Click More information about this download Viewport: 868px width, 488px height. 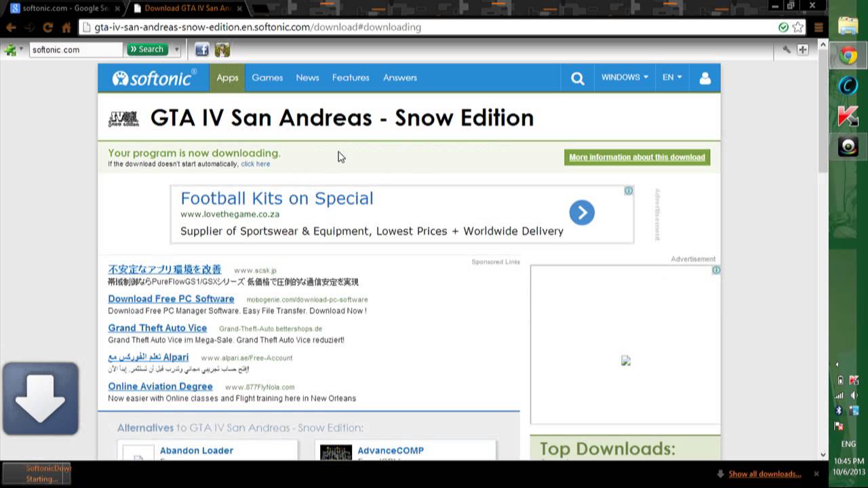637,157
